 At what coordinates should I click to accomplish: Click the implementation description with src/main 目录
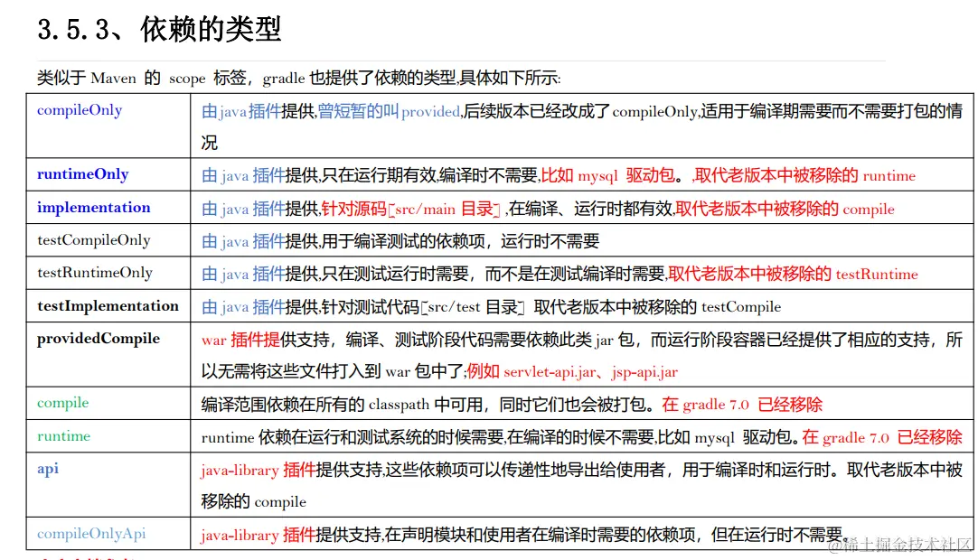pos(548,209)
